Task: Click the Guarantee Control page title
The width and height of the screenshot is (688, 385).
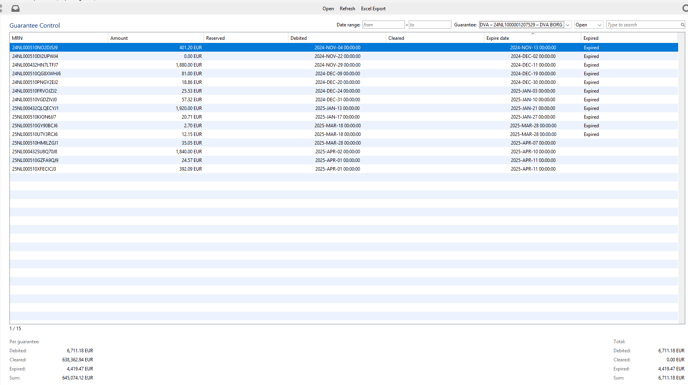Action: tap(35, 25)
